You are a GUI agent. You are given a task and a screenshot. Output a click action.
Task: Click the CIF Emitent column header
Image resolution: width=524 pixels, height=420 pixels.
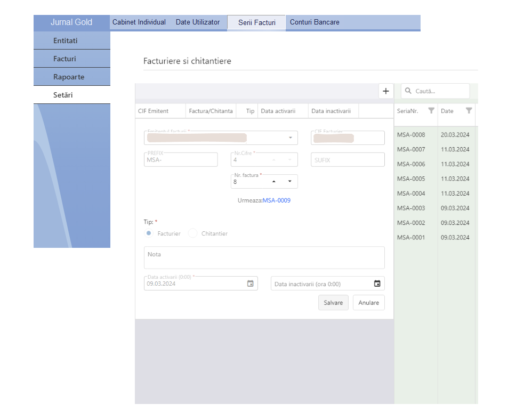[160, 111]
